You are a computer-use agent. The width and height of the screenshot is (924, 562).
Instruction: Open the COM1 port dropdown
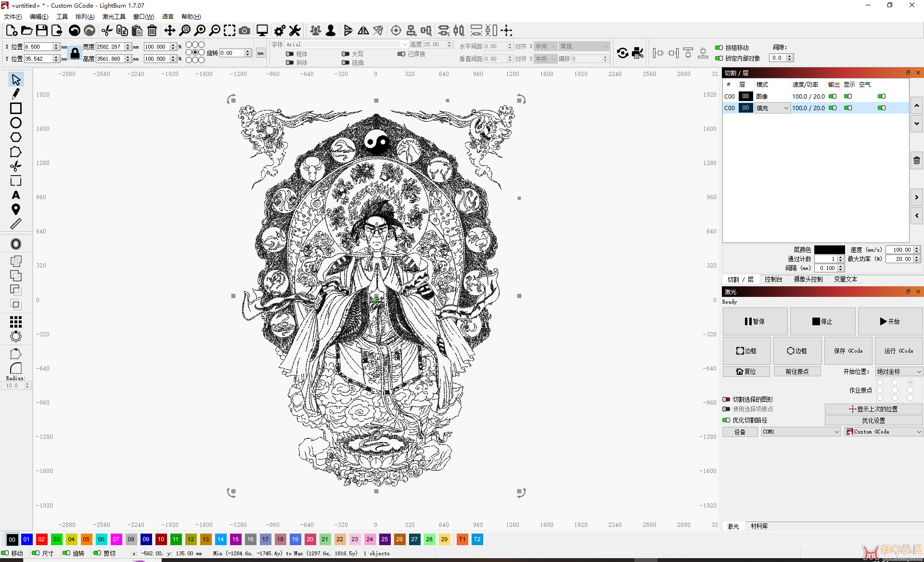[x=801, y=432]
